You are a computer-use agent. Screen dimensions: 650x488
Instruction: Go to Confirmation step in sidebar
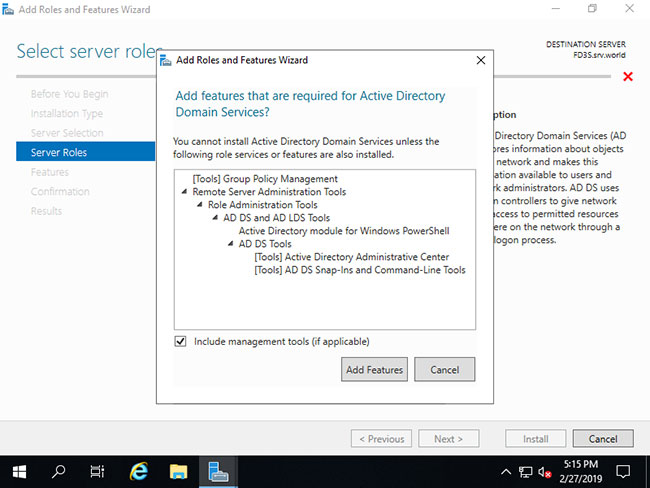(x=60, y=192)
